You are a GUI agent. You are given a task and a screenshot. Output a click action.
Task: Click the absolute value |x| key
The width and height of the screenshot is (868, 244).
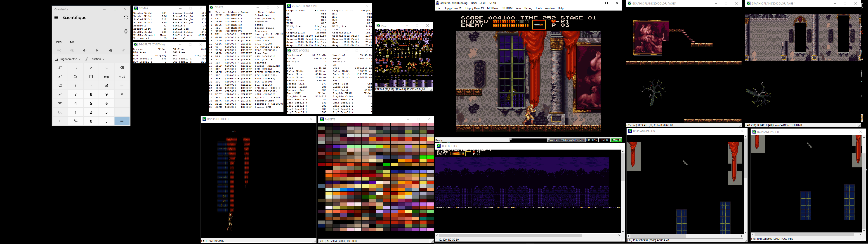[91, 77]
